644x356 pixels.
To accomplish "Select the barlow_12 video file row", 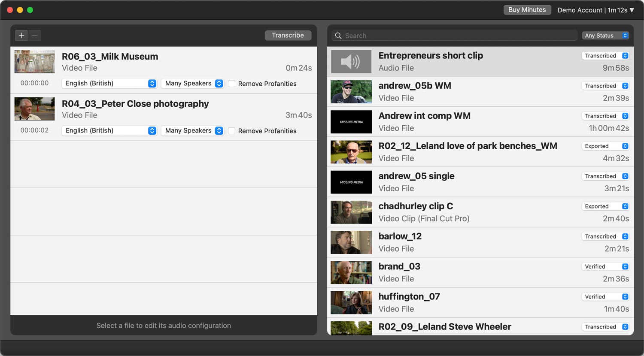I will pyautogui.click(x=472, y=242).
